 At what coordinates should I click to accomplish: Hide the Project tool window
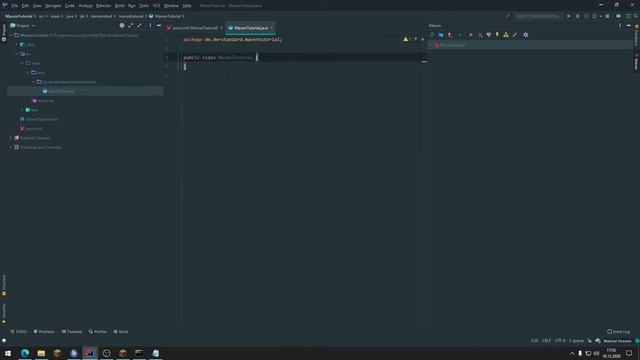pyautogui.click(x=159, y=26)
